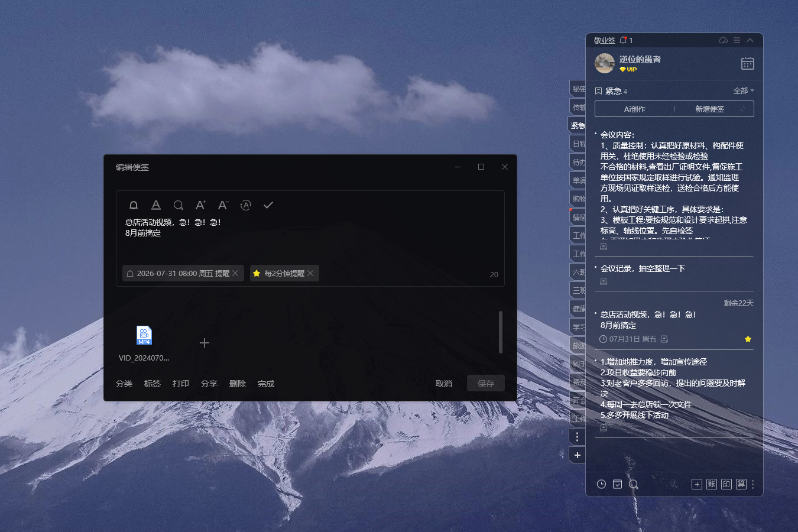Click 取消 to cancel editing
798x532 pixels.
[x=444, y=384]
